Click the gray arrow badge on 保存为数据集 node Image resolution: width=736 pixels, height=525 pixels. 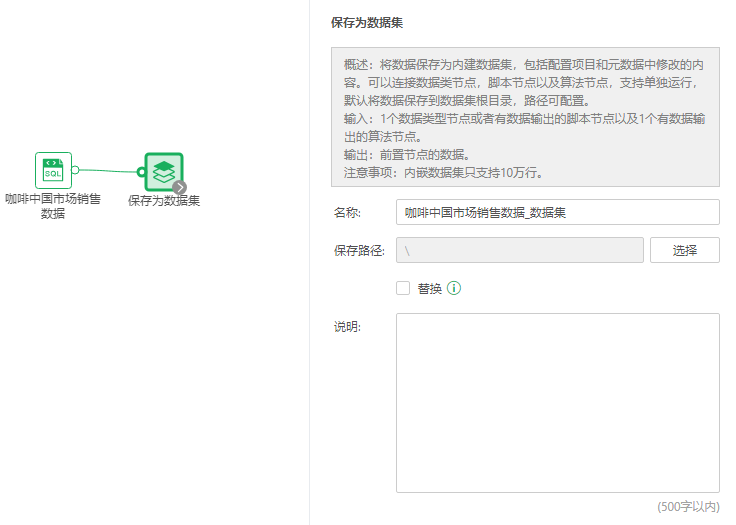point(180,187)
